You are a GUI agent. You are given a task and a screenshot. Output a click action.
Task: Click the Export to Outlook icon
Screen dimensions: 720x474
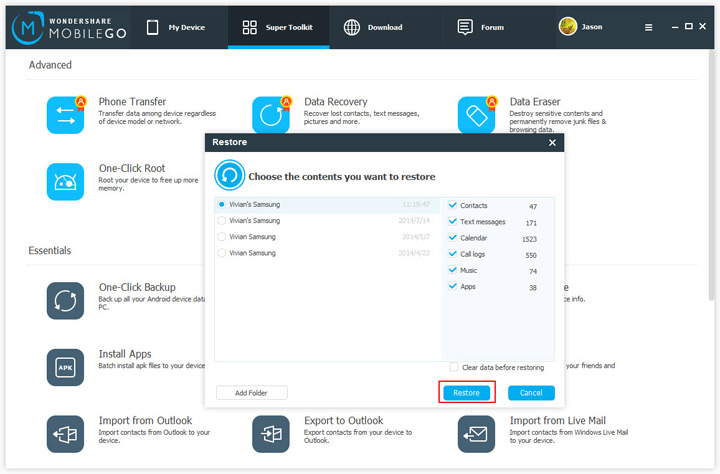(x=271, y=433)
